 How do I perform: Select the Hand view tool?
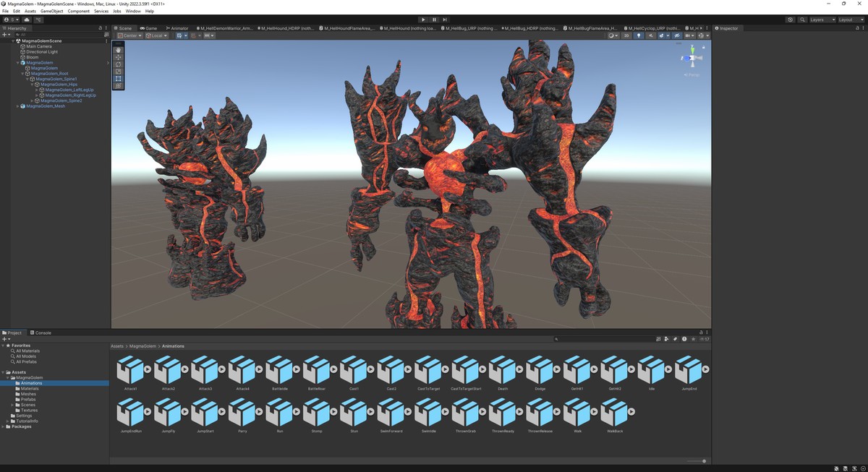[119, 50]
